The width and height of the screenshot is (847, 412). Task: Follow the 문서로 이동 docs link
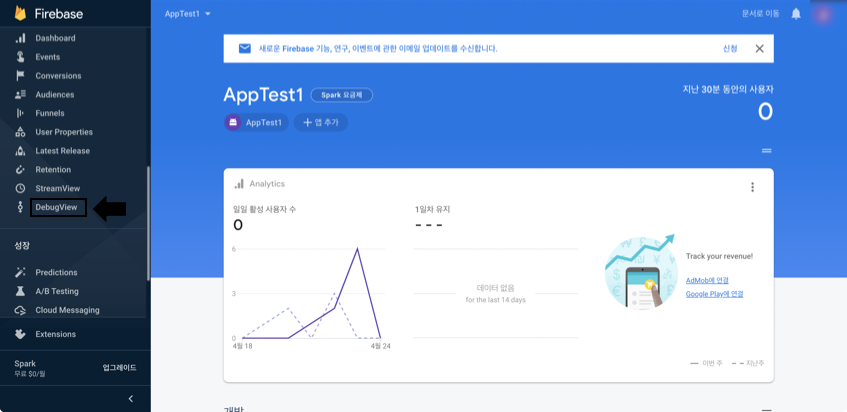tap(761, 14)
